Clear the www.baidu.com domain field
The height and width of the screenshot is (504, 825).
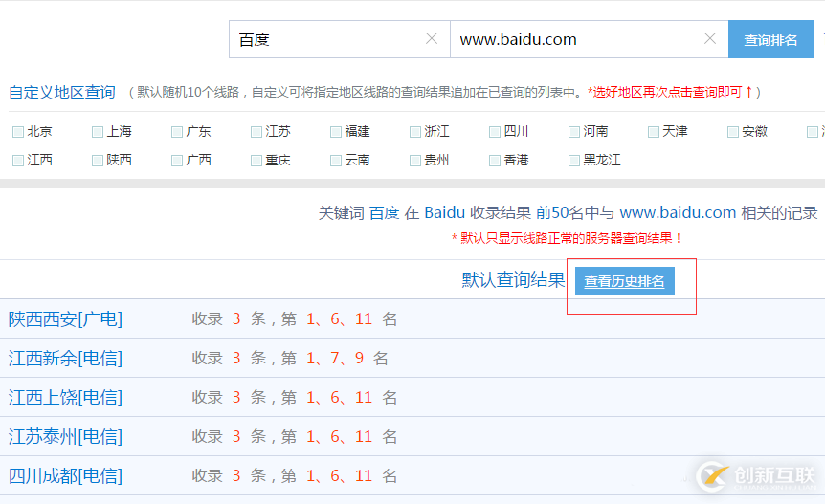[710, 39]
